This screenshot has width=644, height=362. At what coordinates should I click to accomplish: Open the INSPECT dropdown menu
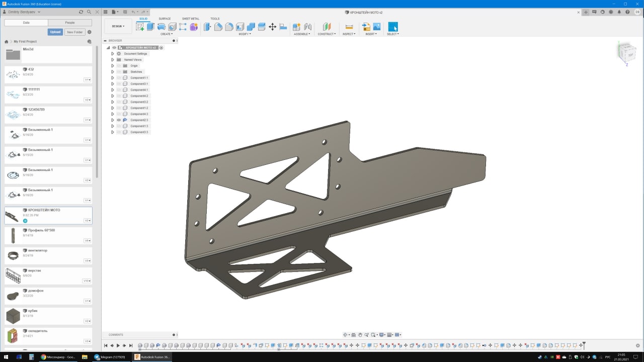349,34
